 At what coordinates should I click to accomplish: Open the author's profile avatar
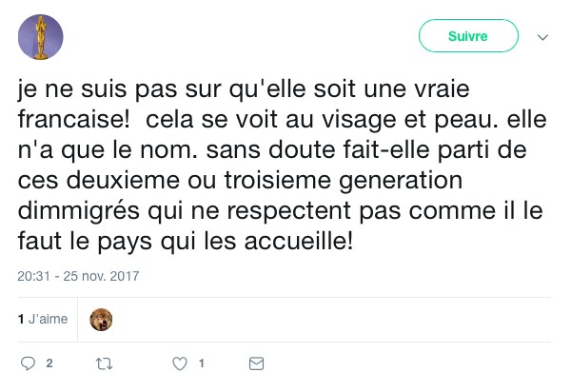[x=41, y=37]
